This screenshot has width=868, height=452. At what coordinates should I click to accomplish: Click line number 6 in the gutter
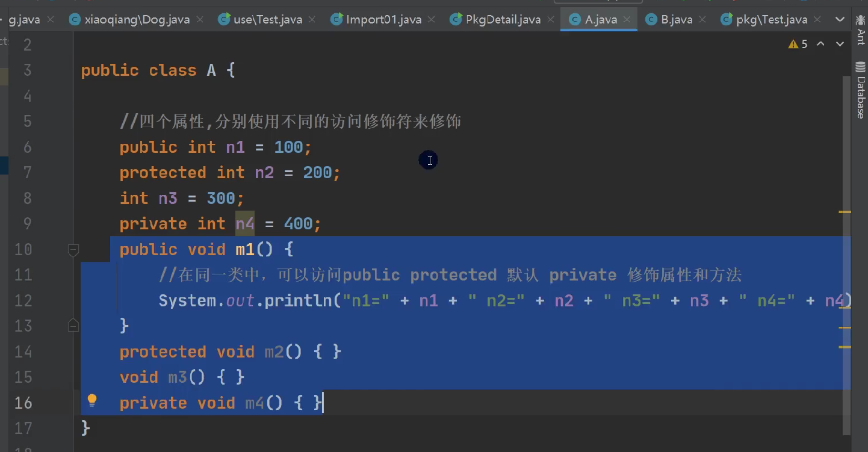pos(28,147)
